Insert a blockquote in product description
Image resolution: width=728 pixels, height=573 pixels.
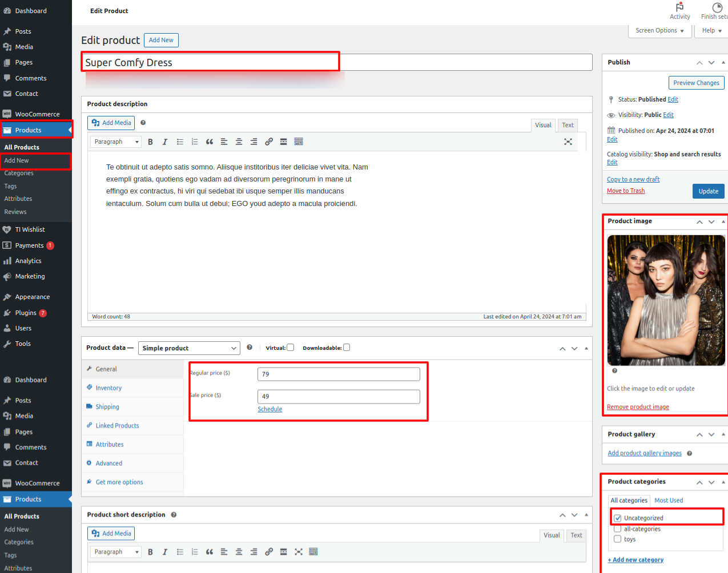tap(210, 142)
